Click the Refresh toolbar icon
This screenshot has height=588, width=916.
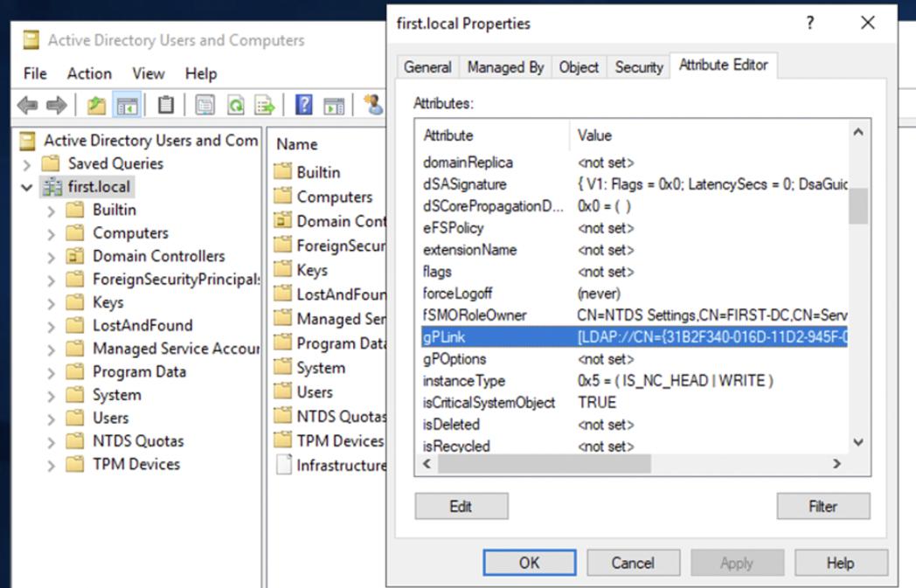pos(235,106)
